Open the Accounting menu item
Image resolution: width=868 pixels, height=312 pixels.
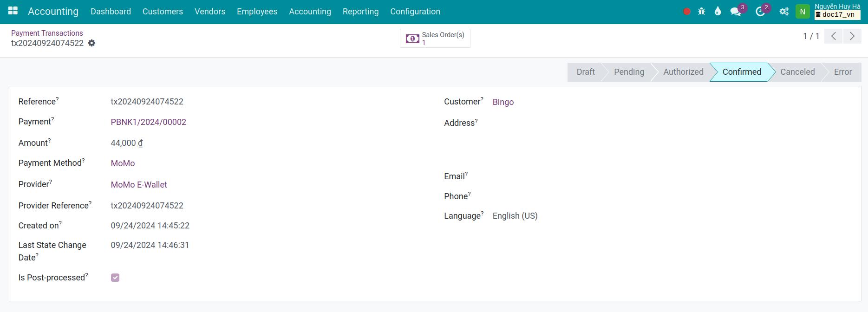pyautogui.click(x=310, y=12)
